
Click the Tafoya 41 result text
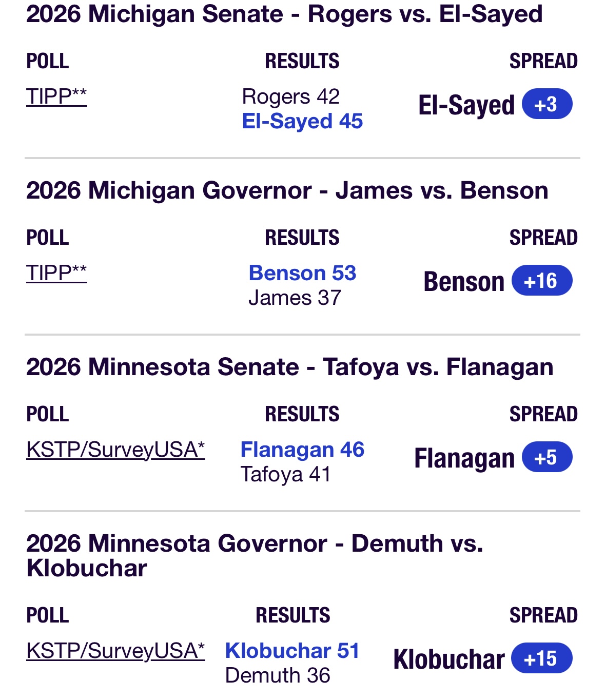(x=286, y=474)
